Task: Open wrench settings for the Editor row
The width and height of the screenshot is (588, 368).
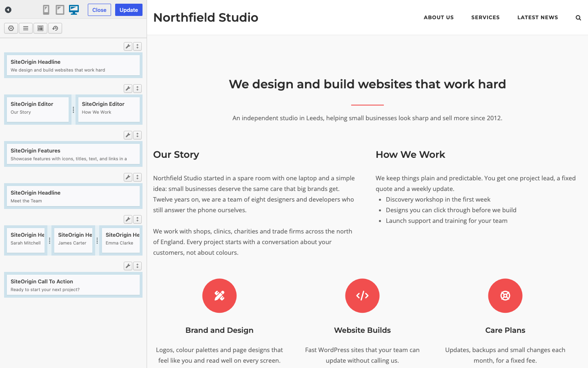Action: (x=128, y=88)
